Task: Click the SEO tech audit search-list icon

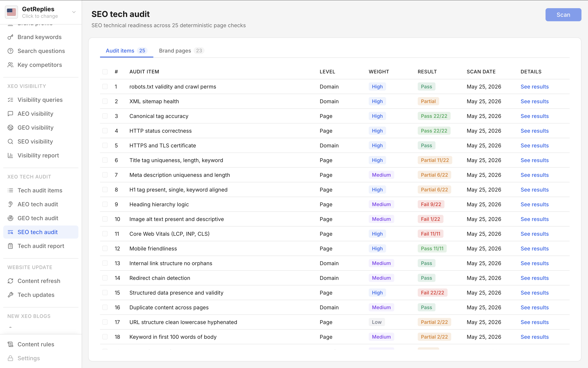Action: [x=10, y=232]
